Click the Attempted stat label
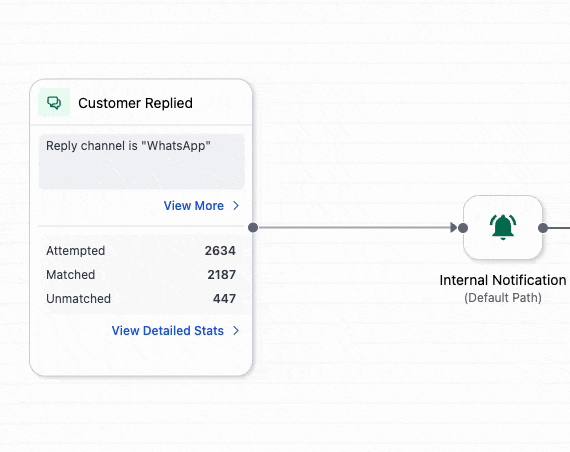The image size is (570, 452). (76, 251)
